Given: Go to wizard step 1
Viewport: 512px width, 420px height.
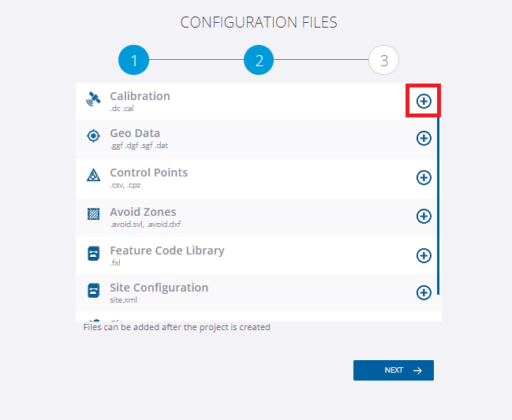Looking at the screenshot, I should tap(133, 60).
